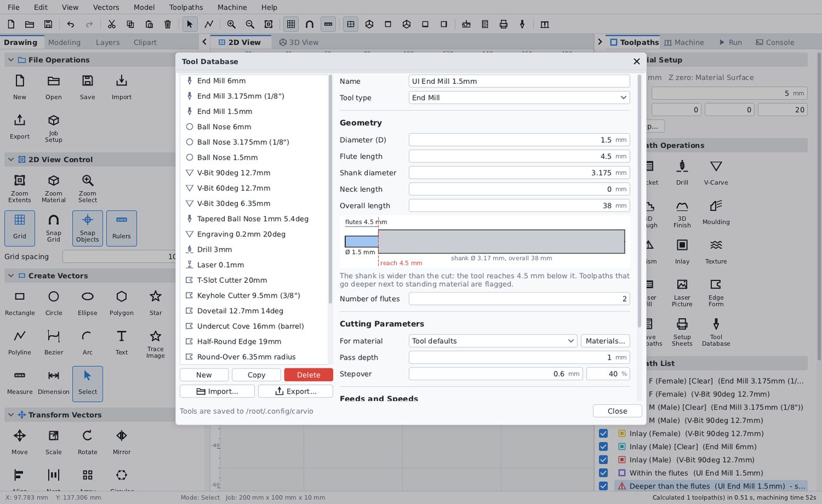Click the Materials... button

[x=605, y=341]
